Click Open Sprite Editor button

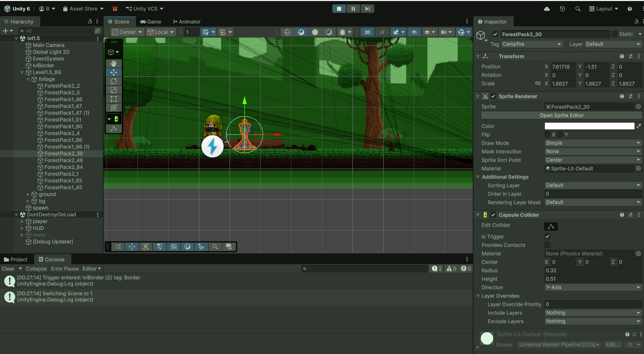click(561, 116)
